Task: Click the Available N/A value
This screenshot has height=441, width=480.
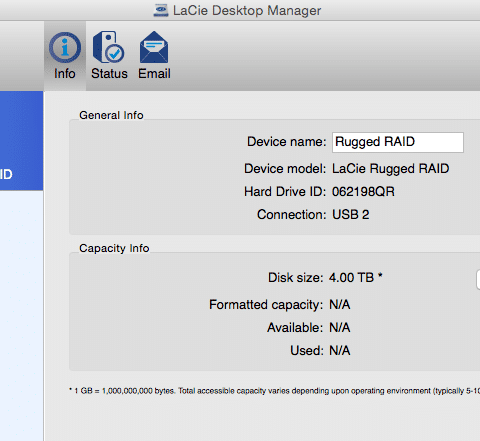Action: coord(340,328)
